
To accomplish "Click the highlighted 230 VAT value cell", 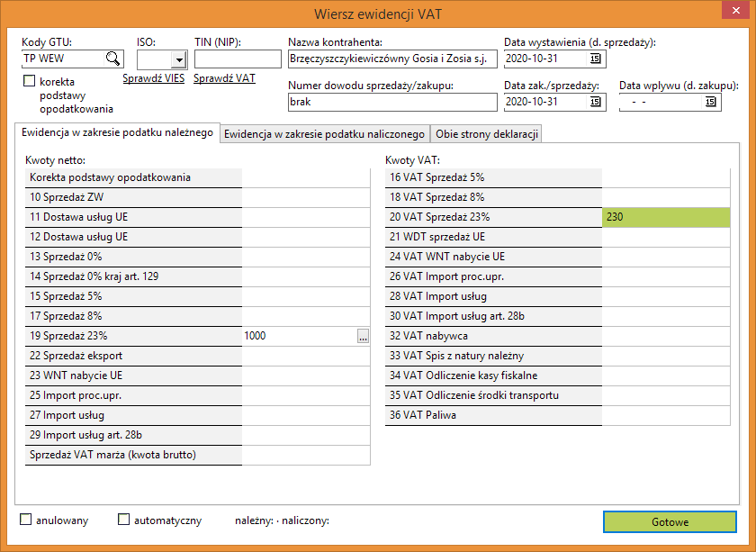I will click(x=666, y=217).
